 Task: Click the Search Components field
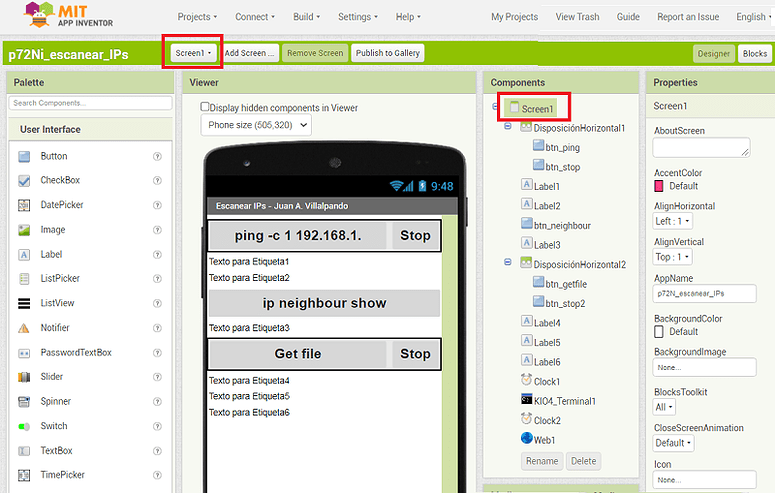point(90,103)
